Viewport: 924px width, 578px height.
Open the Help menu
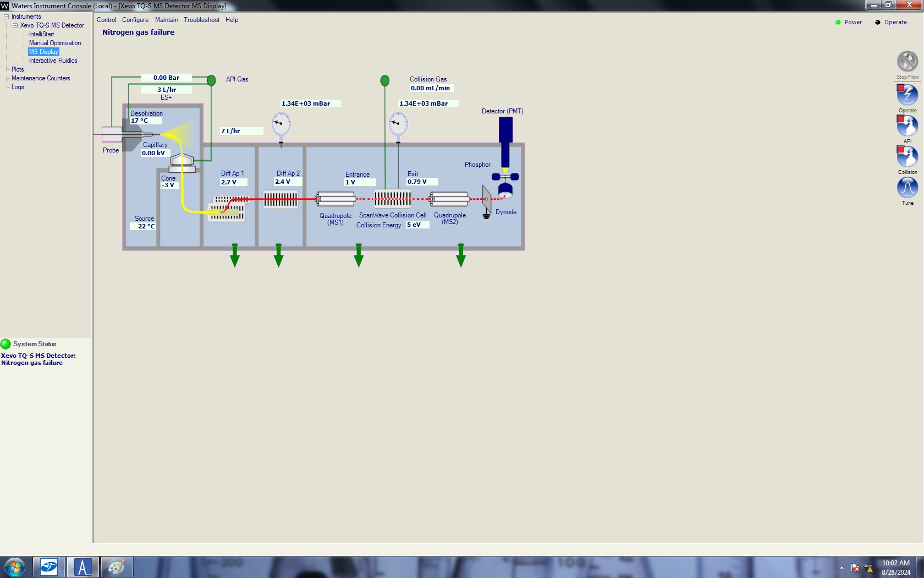(x=232, y=20)
